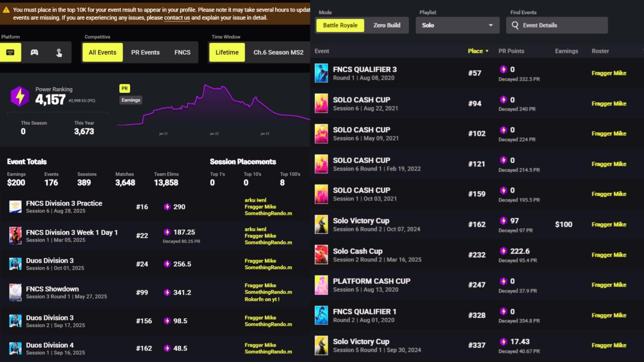This screenshot has height=362, width=644.
Task: Click FNCS Showdown event title
Action: 52,289
